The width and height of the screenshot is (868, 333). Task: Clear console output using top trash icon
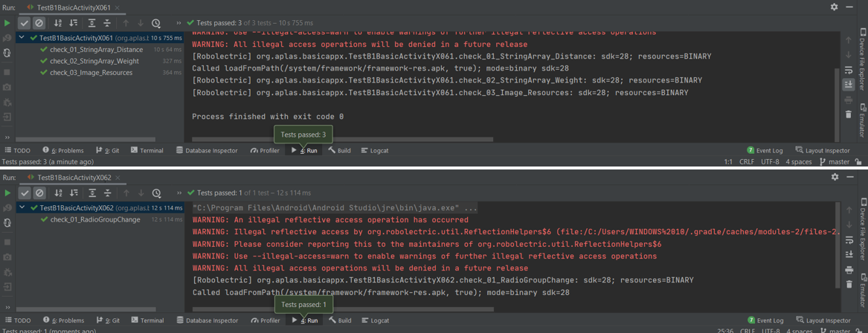849,114
